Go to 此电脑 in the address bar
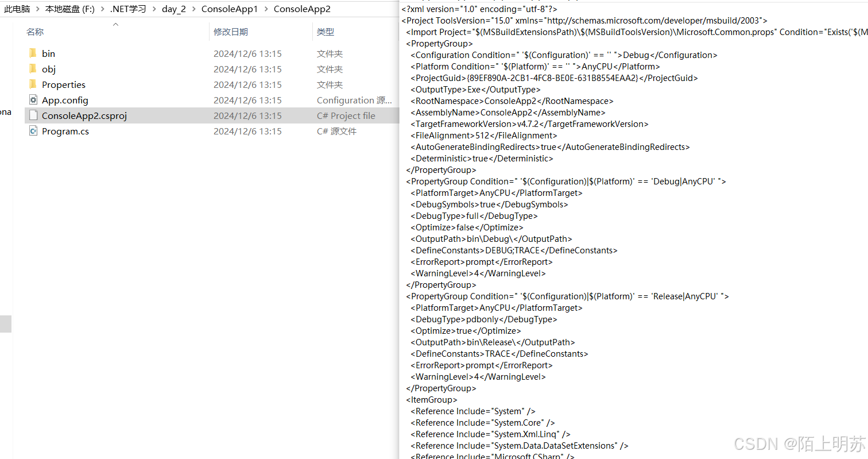 click(x=17, y=9)
